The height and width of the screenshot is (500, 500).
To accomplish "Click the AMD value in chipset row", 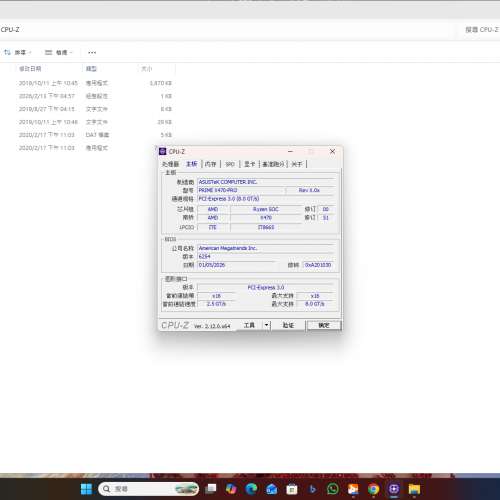I will pyautogui.click(x=213, y=209).
